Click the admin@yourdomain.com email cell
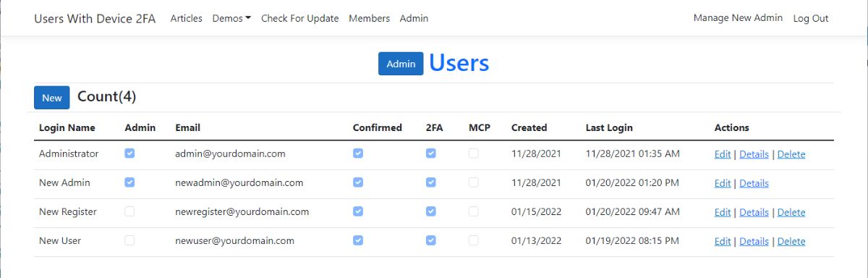 click(230, 153)
